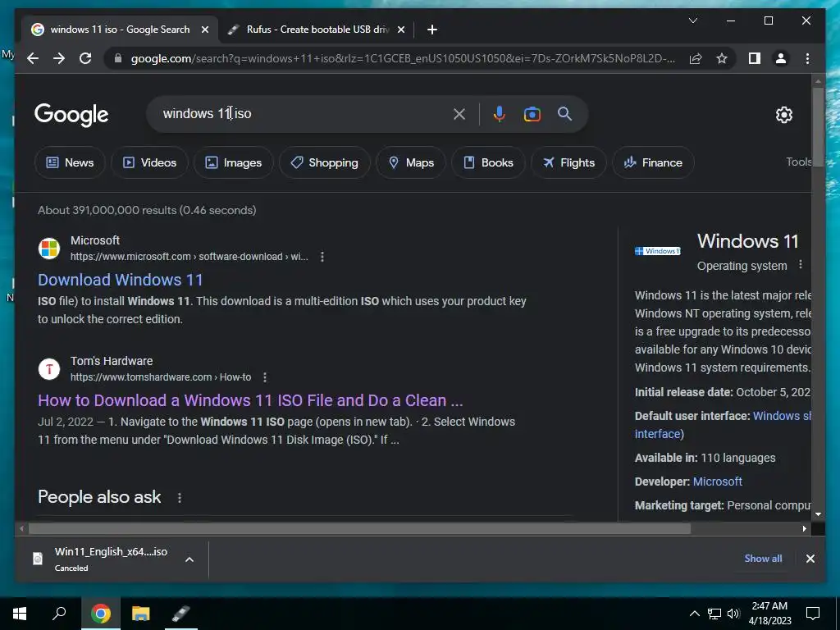Open options for the Microsoft result

(322, 257)
